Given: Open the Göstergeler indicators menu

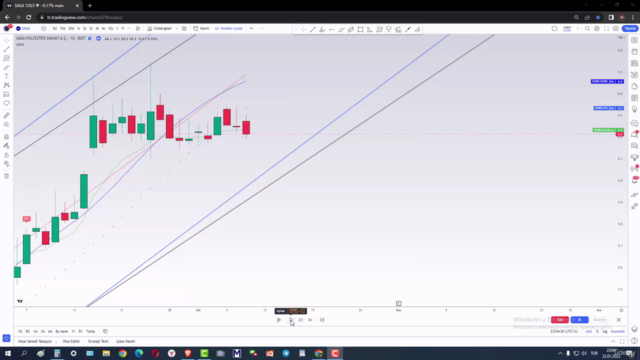Looking at the screenshot, I should point(160,29).
